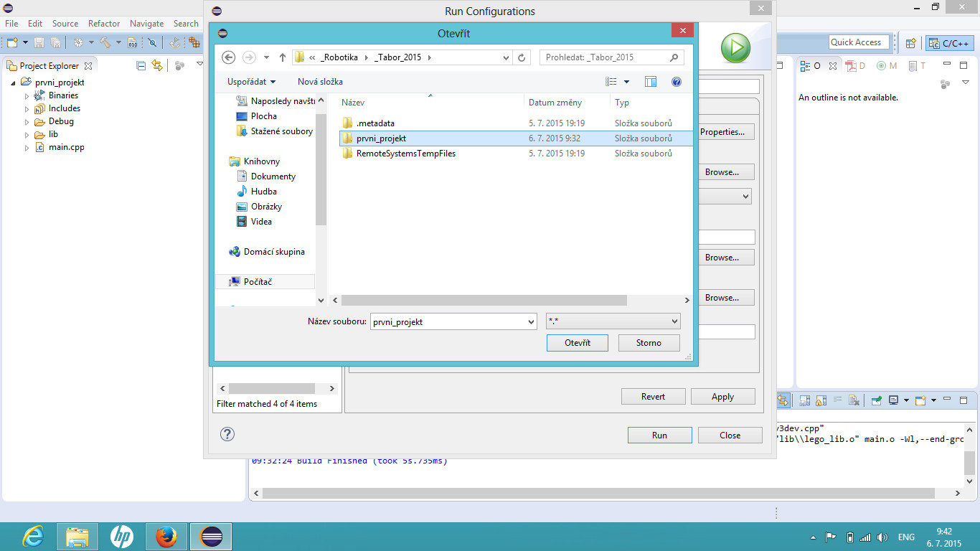
Task: Click the Back arrow in file dialog
Action: point(229,57)
